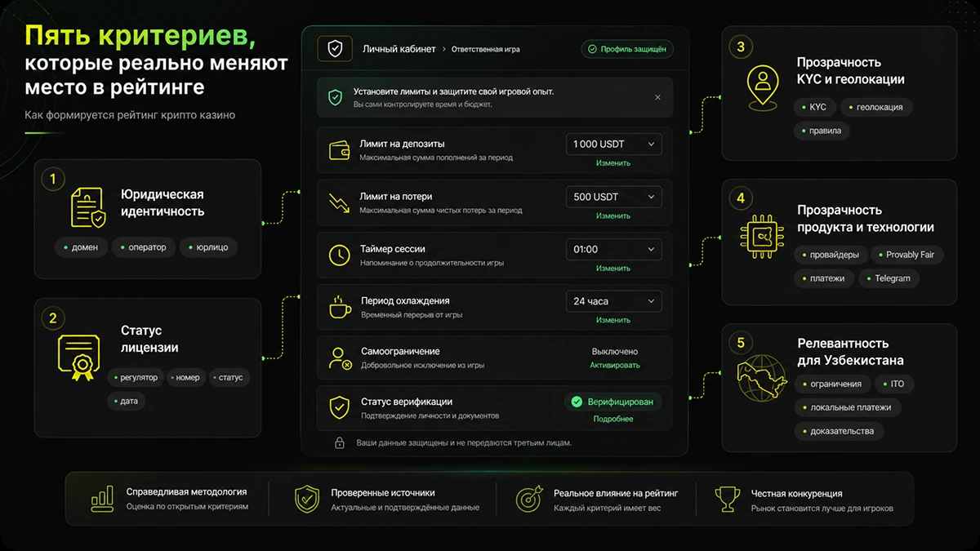Click the clock icon for Таймер сессии
Image resolution: width=980 pixels, height=551 pixels.
point(340,255)
